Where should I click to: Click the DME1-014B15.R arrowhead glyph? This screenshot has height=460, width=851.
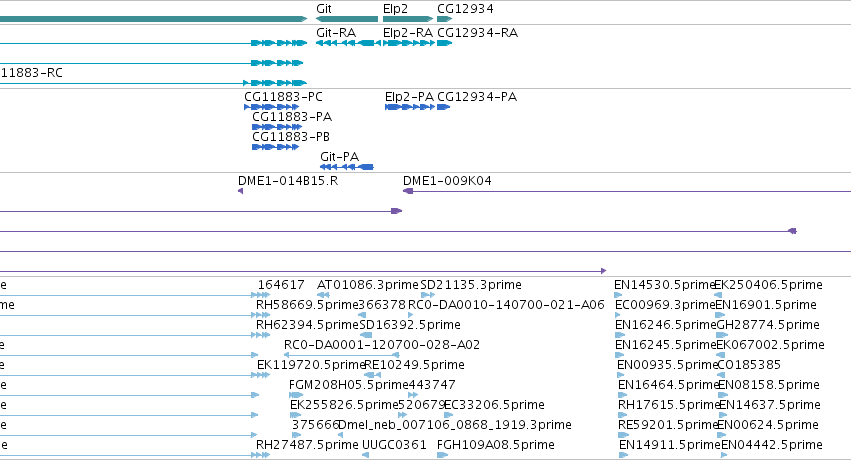coord(240,191)
